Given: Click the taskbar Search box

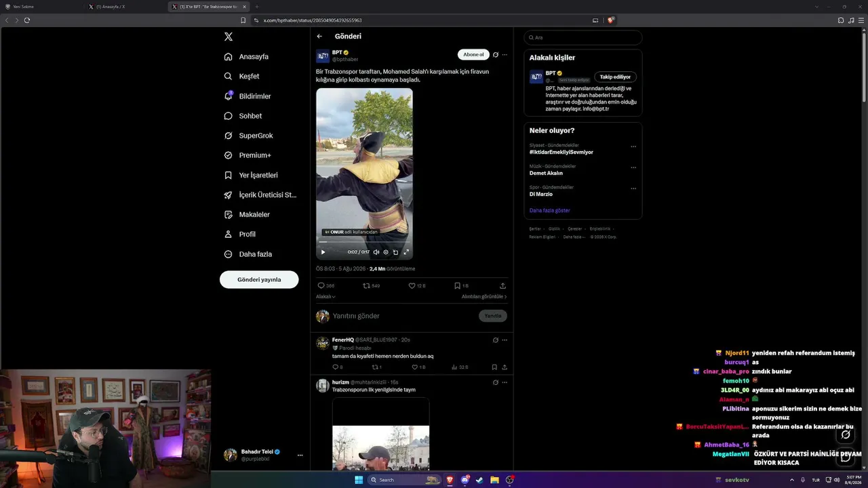Looking at the screenshot, I should [x=404, y=480].
